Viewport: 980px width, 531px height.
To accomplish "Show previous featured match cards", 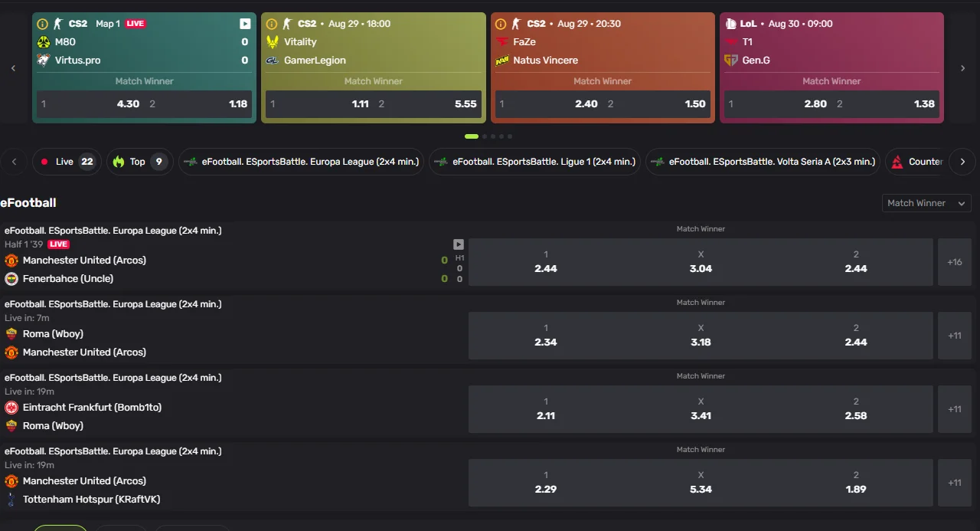I will [x=14, y=68].
